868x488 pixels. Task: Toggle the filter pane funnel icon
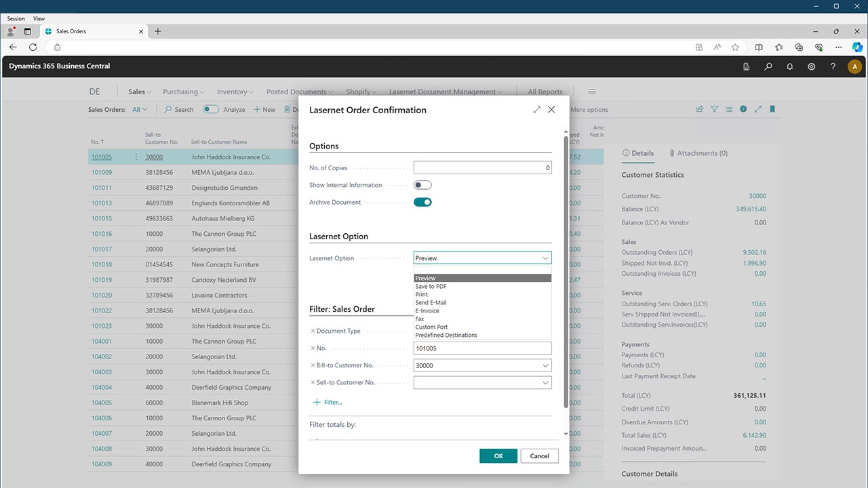click(714, 109)
